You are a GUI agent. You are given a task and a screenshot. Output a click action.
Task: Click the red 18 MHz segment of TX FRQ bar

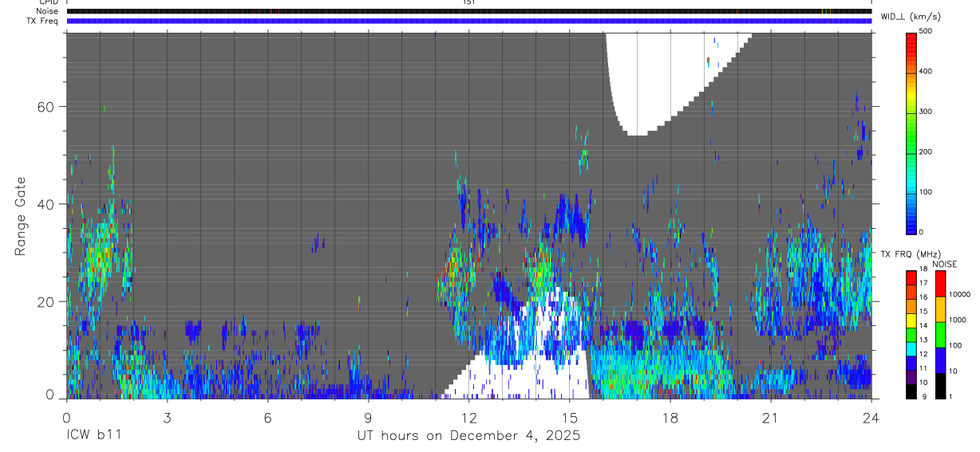(911, 277)
